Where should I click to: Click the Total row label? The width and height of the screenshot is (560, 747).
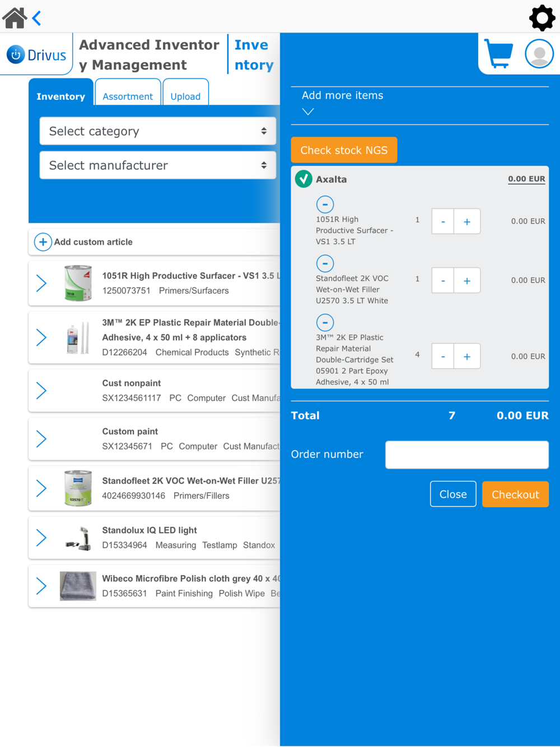coord(305,415)
